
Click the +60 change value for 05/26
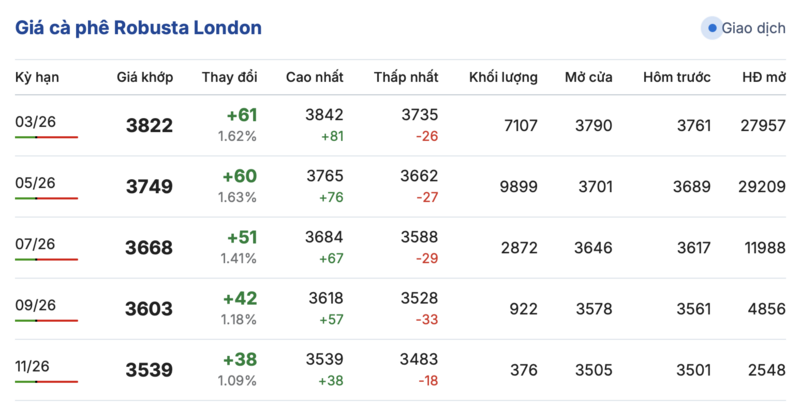tap(240, 176)
